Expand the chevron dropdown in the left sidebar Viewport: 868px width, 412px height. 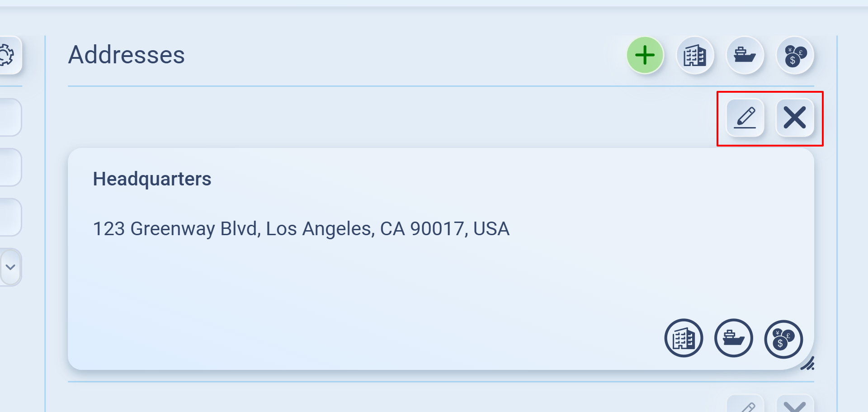(10, 267)
